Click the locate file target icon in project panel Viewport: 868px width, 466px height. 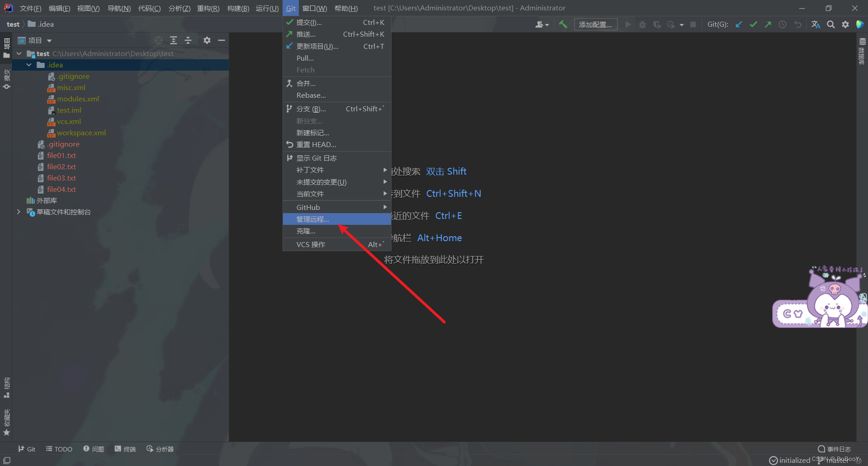(x=159, y=40)
